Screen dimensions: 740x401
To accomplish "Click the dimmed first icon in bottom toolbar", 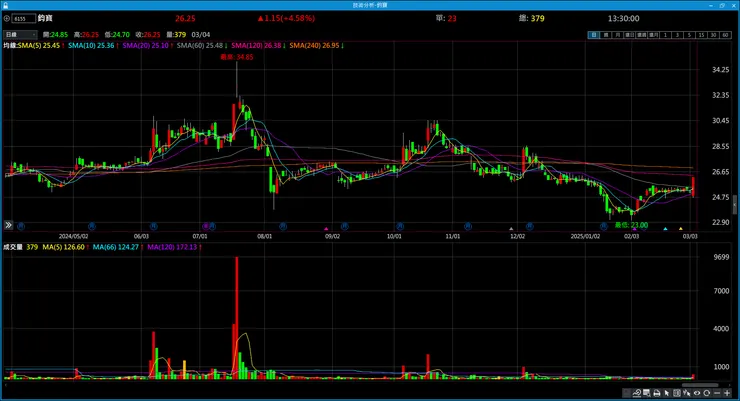I will (x=626, y=393).
